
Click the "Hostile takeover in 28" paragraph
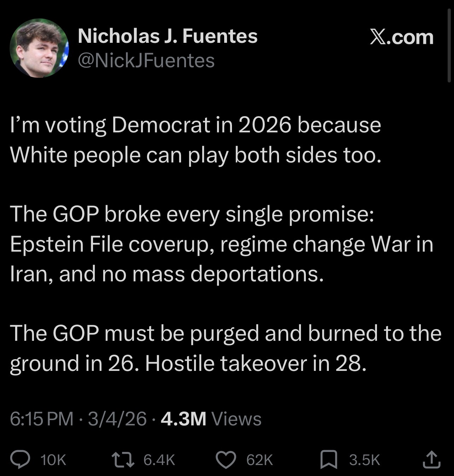click(225, 348)
